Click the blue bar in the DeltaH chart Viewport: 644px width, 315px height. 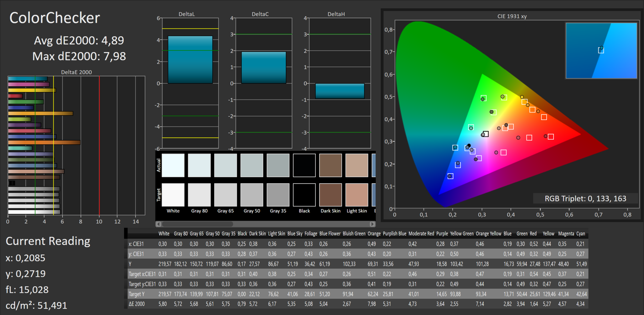click(x=340, y=91)
